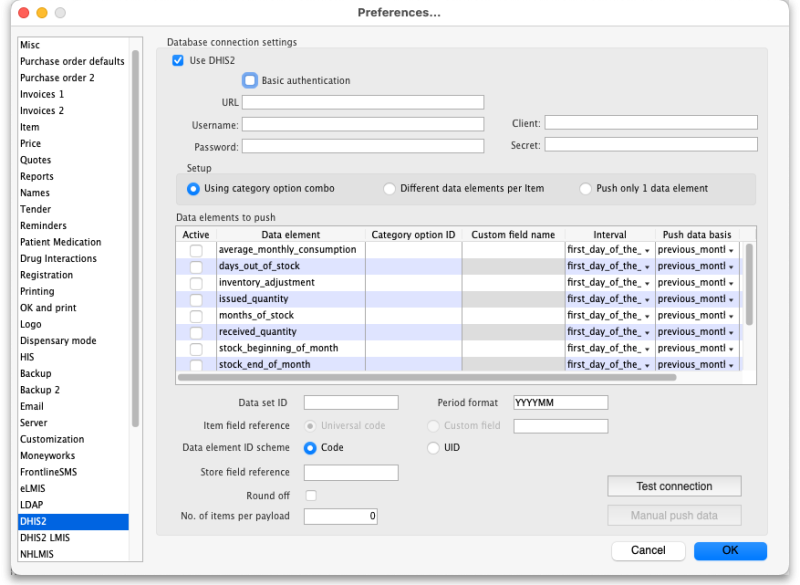The width and height of the screenshot is (800, 585).
Task: Uncheck the Use DHIS2 checkbox
Action: pos(178,61)
